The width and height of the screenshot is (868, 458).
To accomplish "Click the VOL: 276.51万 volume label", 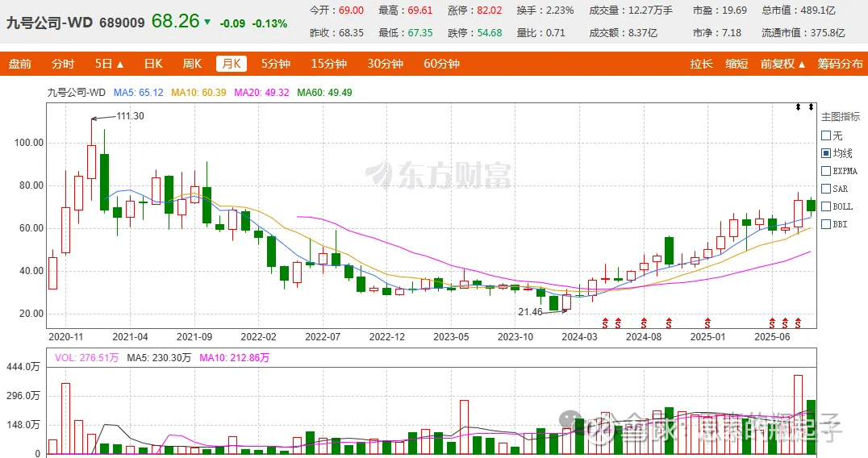I will 87,358.
